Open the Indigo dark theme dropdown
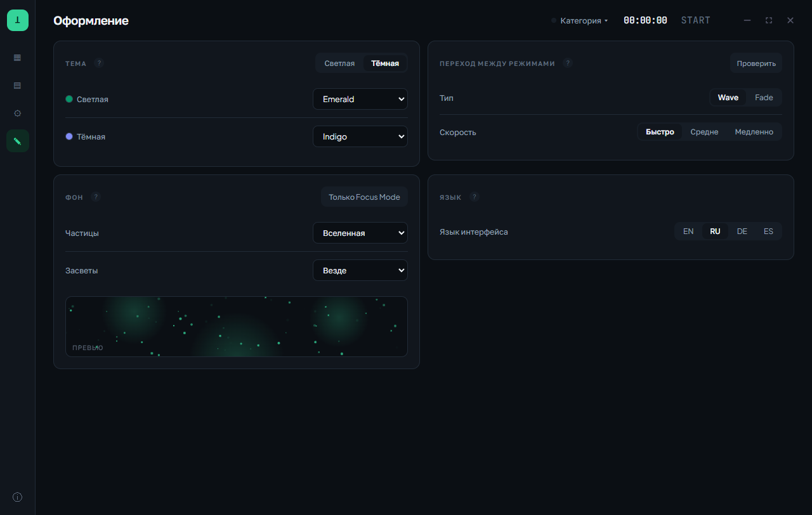Viewport: 812px width, 515px height. tap(360, 136)
